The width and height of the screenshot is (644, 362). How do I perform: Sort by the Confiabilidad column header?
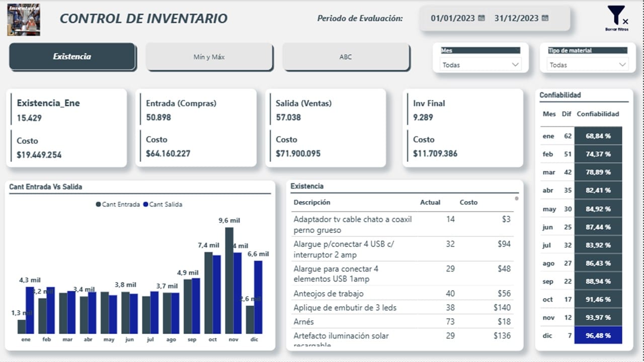point(598,114)
